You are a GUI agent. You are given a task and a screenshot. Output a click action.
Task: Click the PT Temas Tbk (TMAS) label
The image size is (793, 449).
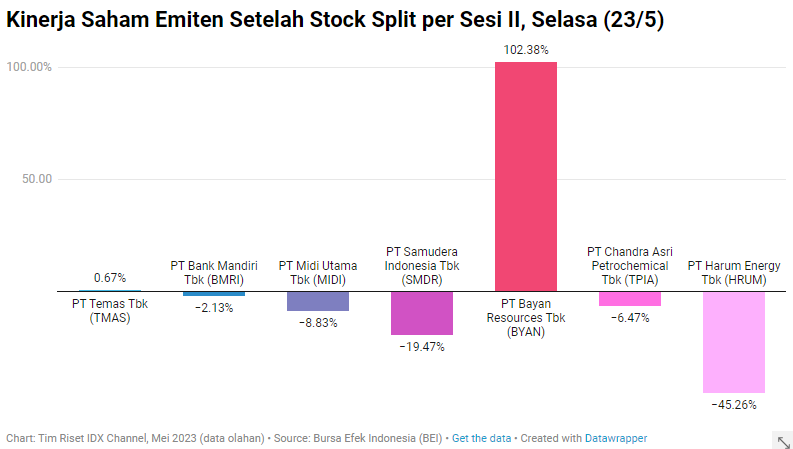click(x=109, y=311)
